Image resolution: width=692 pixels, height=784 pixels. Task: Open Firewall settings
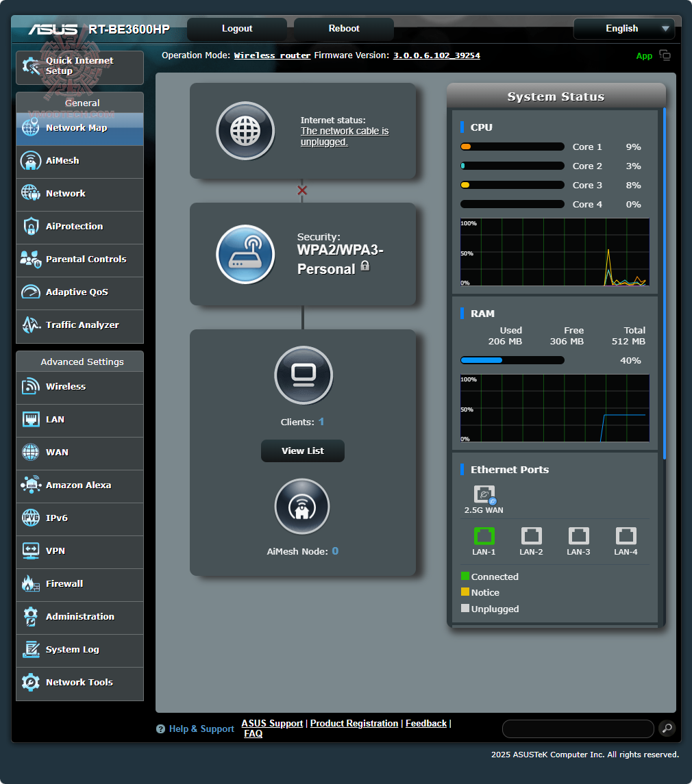[x=79, y=585]
